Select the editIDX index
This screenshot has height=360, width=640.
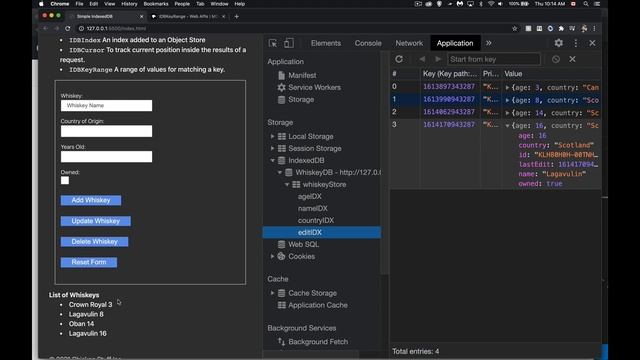(x=322, y=232)
